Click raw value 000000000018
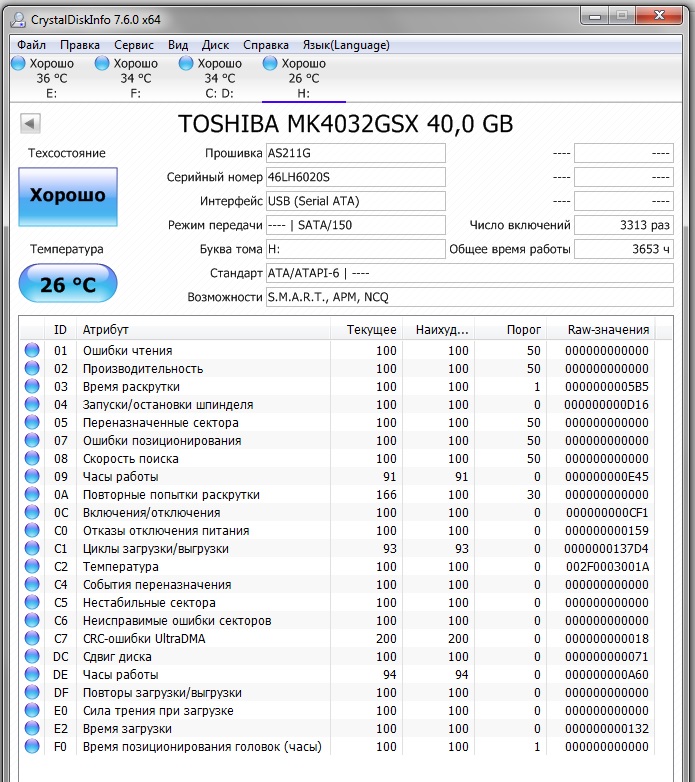The width and height of the screenshot is (695, 782). coord(607,638)
